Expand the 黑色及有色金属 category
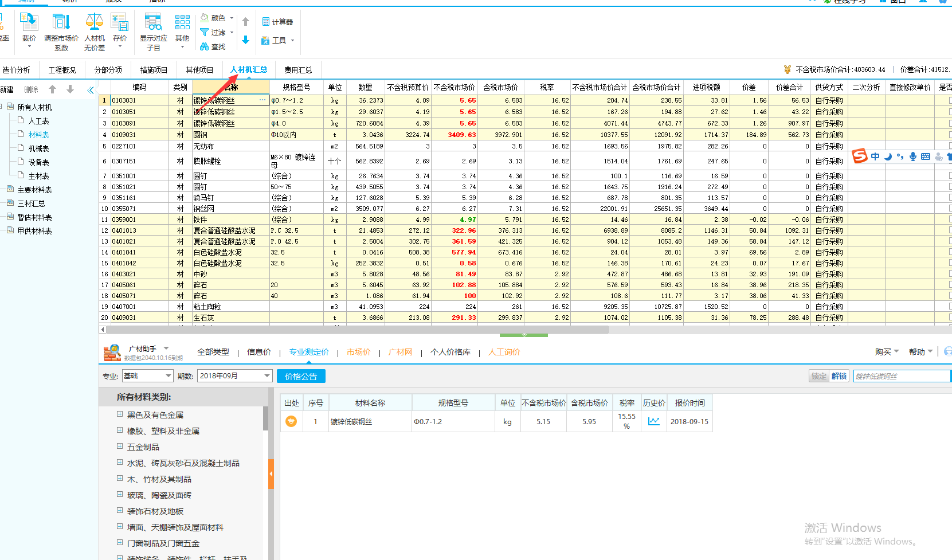The height and width of the screenshot is (560, 952). [x=120, y=414]
